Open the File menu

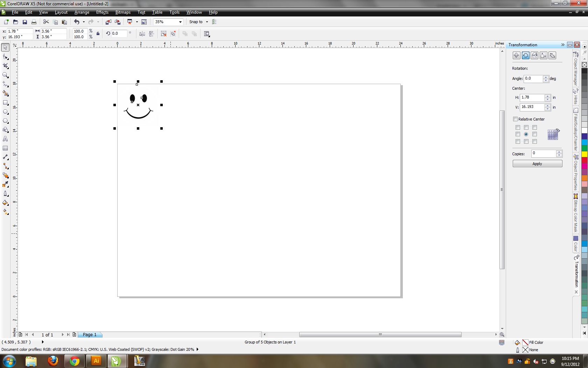tap(15, 12)
